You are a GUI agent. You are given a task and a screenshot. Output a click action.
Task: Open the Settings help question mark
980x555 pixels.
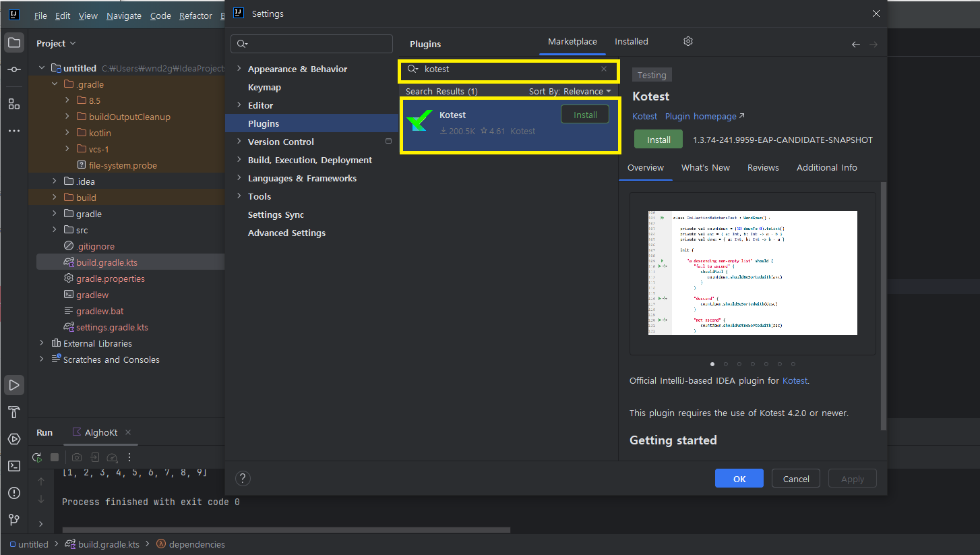(x=243, y=478)
